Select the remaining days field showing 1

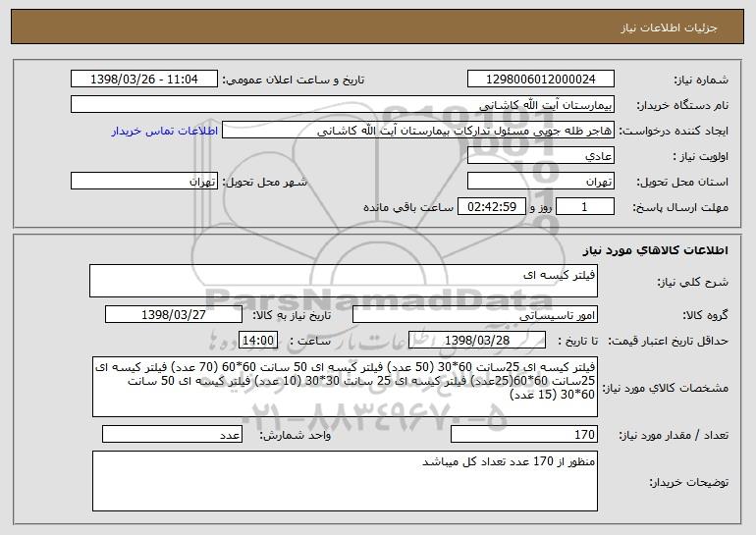point(585,206)
